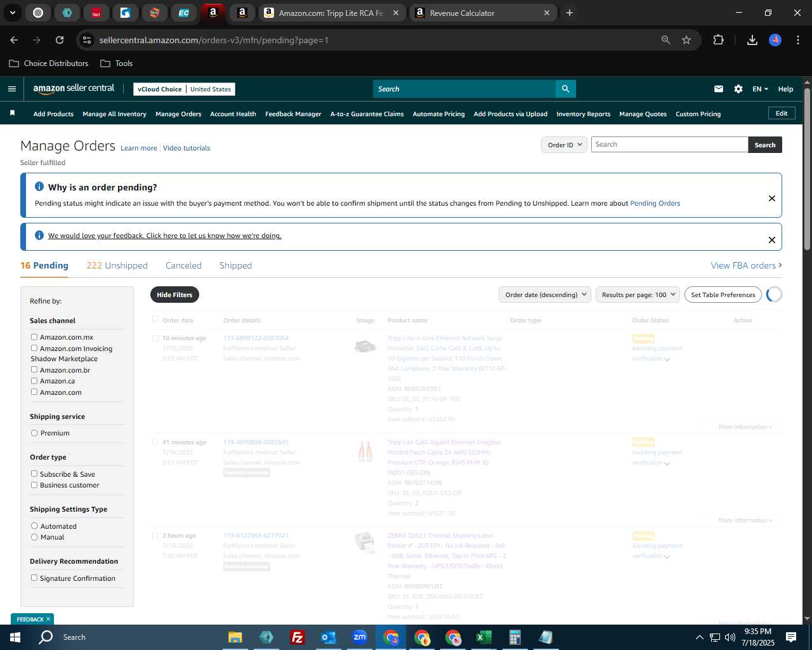The width and height of the screenshot is (812, 650).
Task: Close the feedback request banner
Action: pos(772,240)
